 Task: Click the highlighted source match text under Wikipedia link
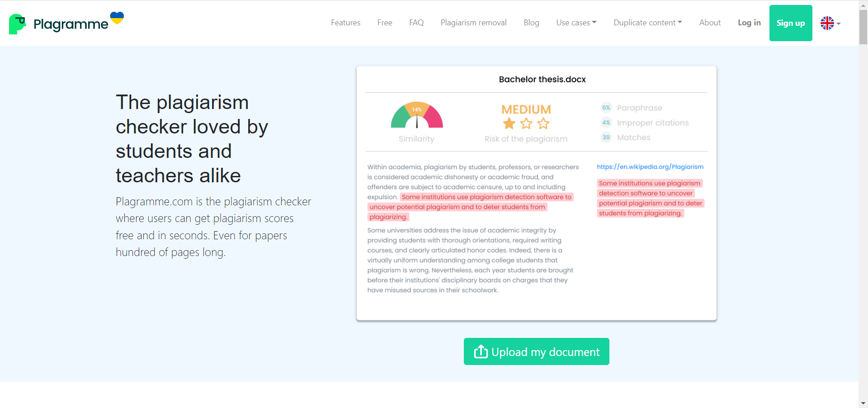[651, 198]
